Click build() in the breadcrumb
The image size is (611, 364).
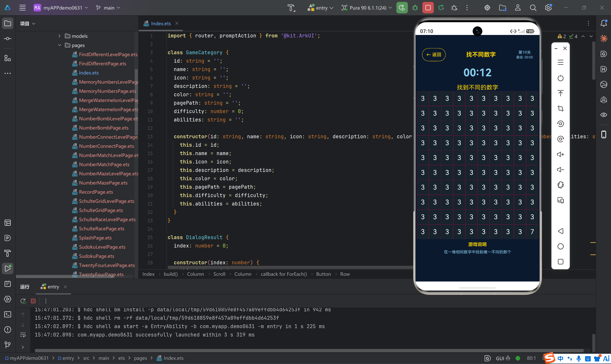[171, 274]
